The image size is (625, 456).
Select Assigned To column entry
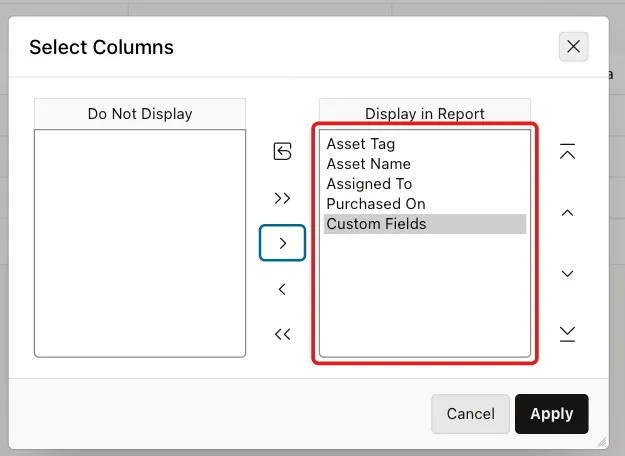click(x=425, y=184)
